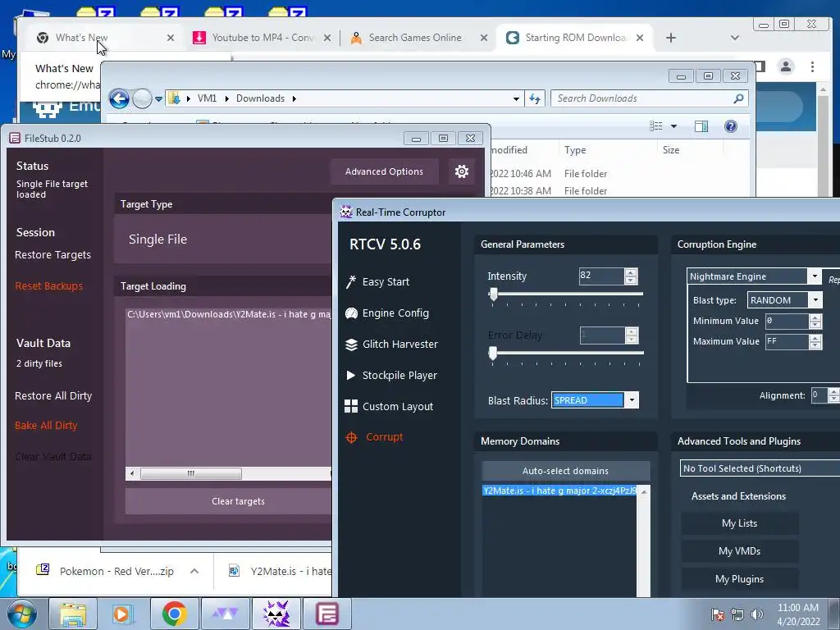Click the Error Delay slider handle
This screenshot has width=840, height=630.
pyautogui.click(x=493, y=353)
